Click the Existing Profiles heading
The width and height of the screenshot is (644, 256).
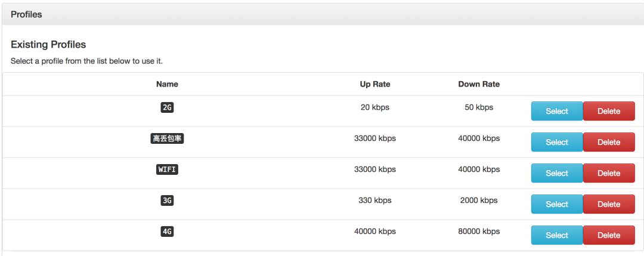(x=48, y=45)
